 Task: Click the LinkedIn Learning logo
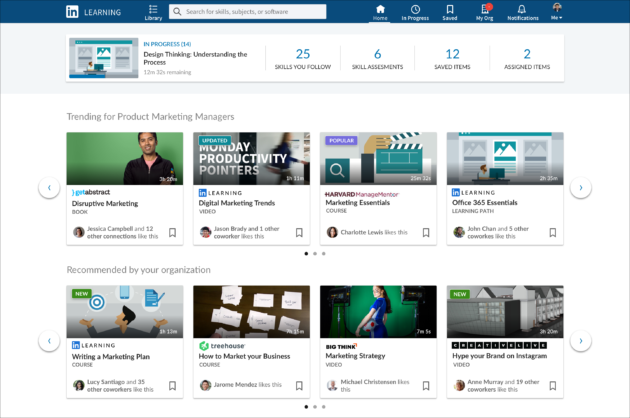(x=94, y=12)
